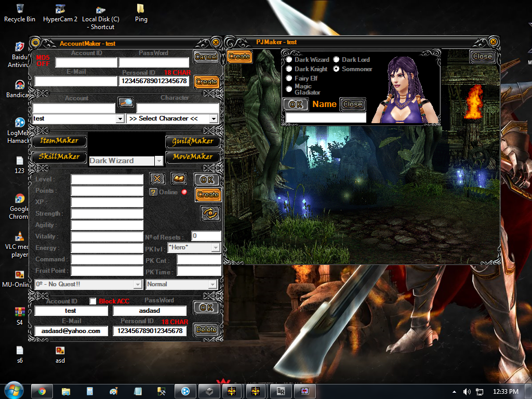The width and height of the screenshot is (532, 399).
Task: Click the Level input field
Action: pos(107,179)
